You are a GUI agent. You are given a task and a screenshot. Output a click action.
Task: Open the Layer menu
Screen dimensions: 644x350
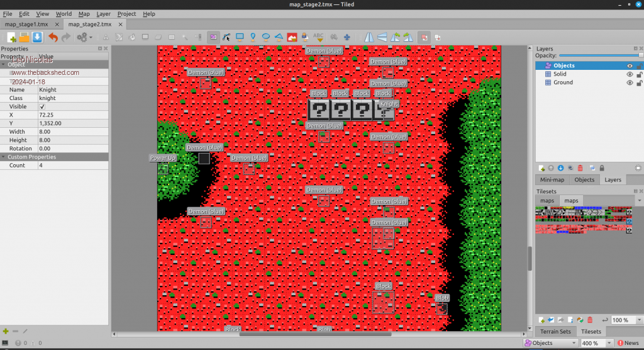click(x=103, y=14)
